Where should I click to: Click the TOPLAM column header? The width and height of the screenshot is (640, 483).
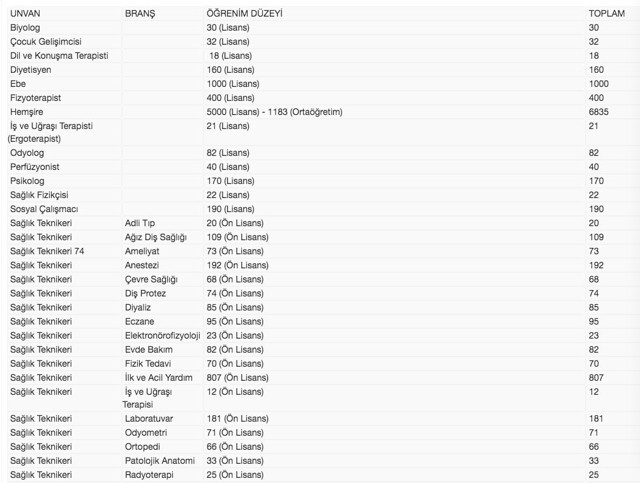coord(606,13)
